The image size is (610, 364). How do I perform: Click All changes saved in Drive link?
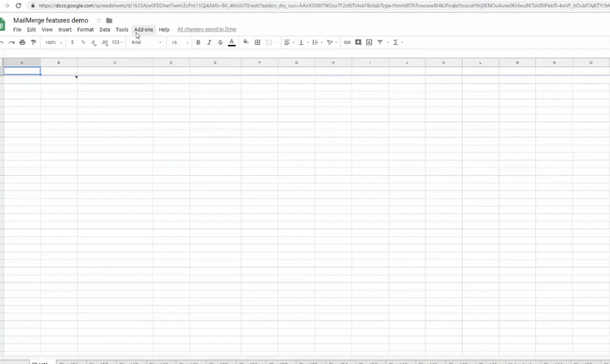point(207,29)
